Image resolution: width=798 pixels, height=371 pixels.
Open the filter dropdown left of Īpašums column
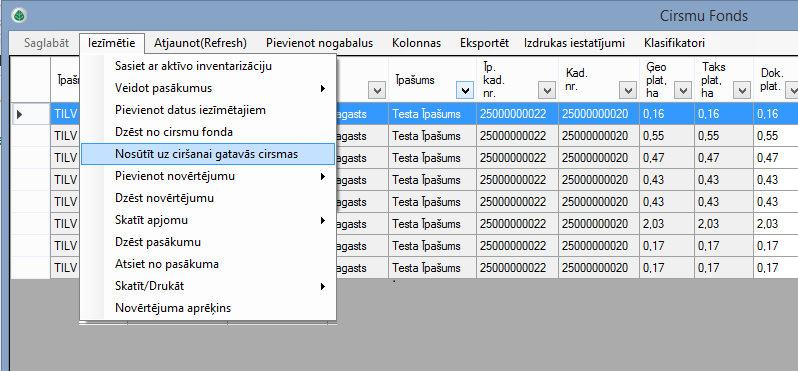(377, 91)
